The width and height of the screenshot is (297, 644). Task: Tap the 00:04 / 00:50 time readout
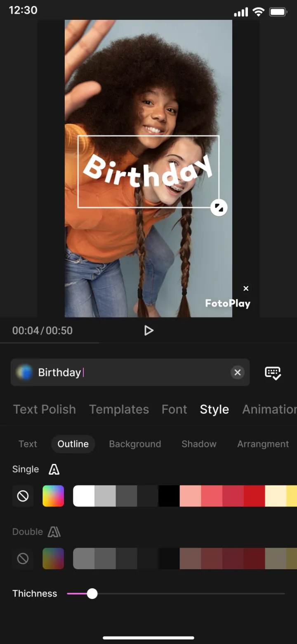(x=42, y=330)
